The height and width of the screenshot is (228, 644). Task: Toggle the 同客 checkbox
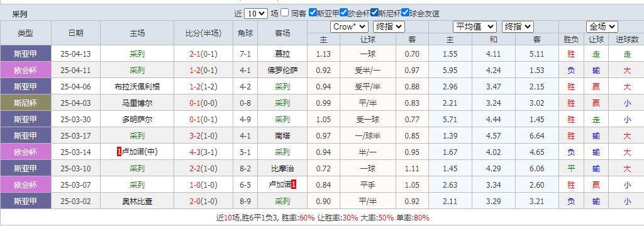(x=285, y=13)
